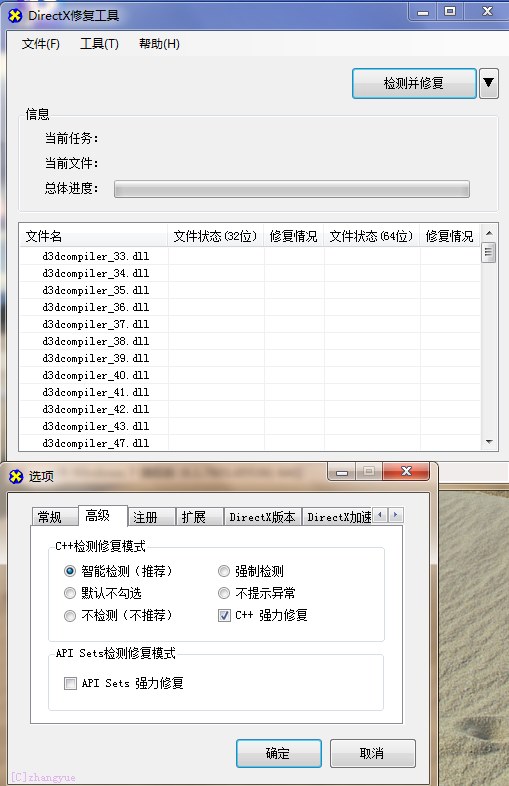Click the 文件名 column header

click(x=93, y=236)
